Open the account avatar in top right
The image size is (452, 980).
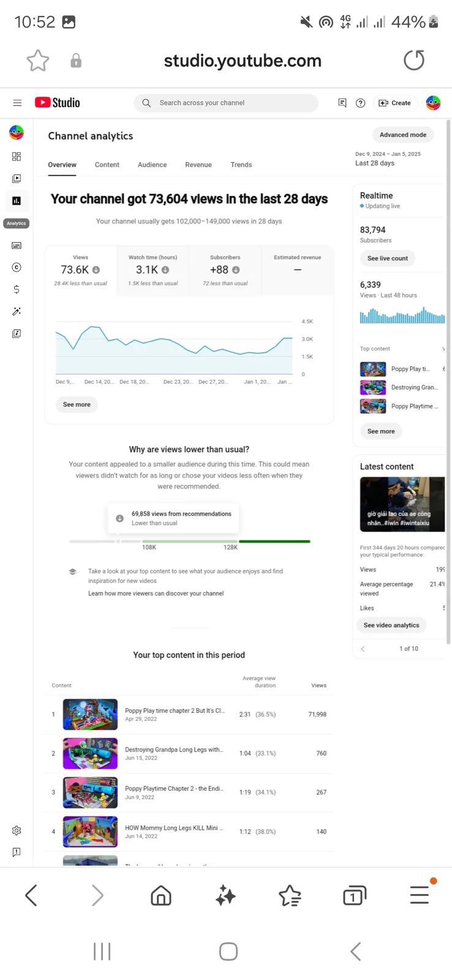[x=433, y=103]
